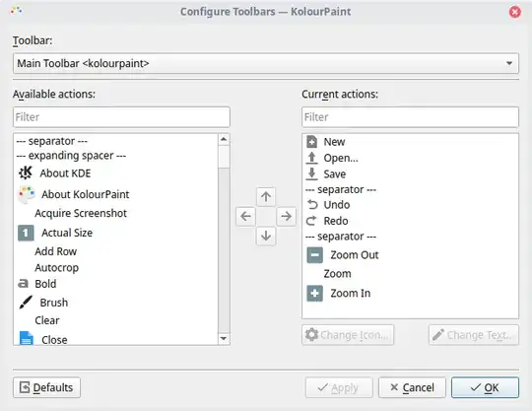Screen dimensions: 532x411
Task: Move selected action up with up arrow
Action: (x=266, y=196)
